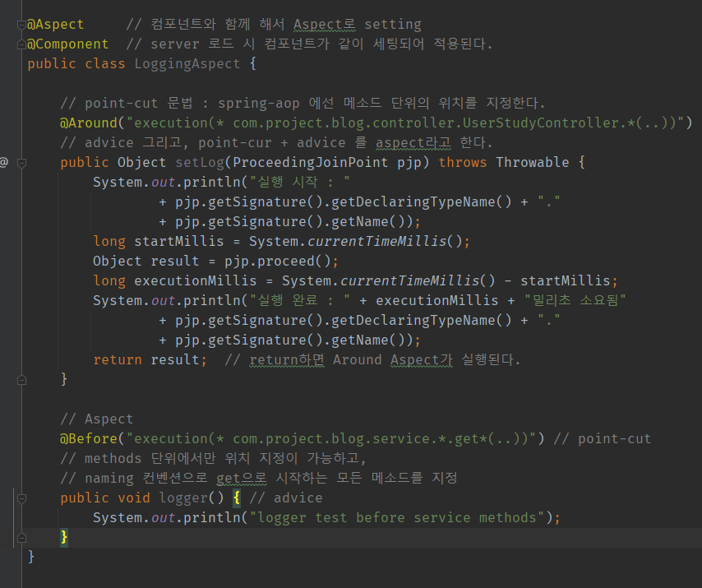Screen dimensions: 702x588
Task: Click the fold end marker at setLog's closing brace
Action: pyautogui.click(x=21, y=380)
